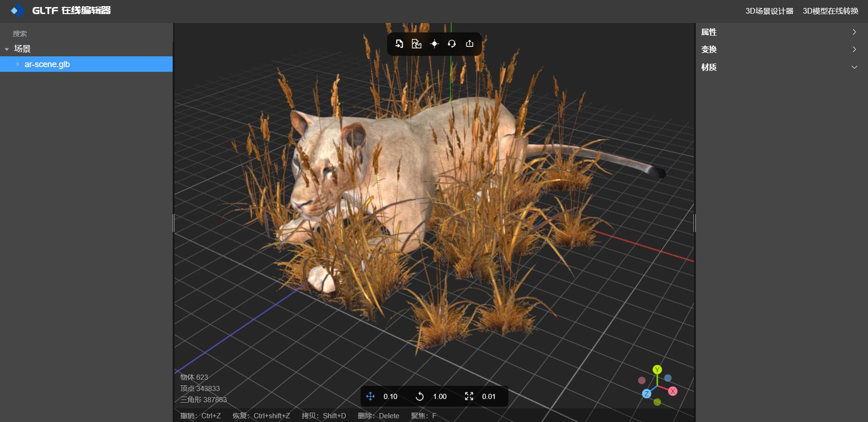
Task: Click the rotate step value 1.00
Action: [440, 396]
